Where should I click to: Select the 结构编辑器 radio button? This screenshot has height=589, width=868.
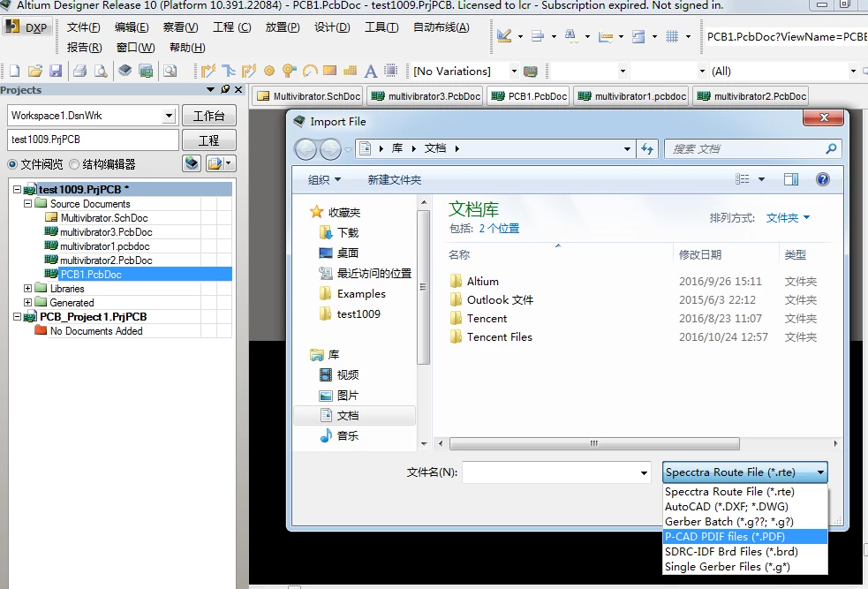[x=74, y=164]
